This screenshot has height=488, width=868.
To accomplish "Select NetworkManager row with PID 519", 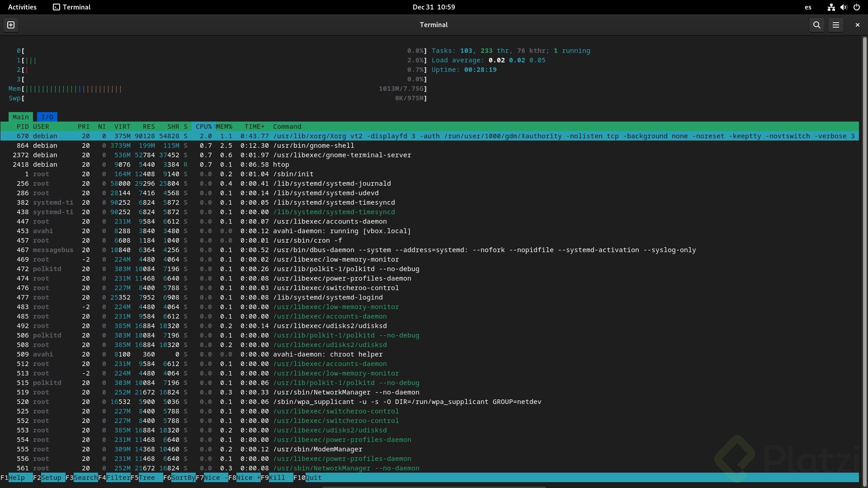I will [x=429, y=392].
